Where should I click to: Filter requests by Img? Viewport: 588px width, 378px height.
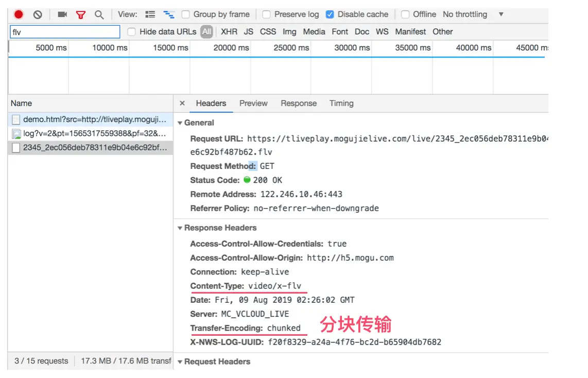(289, 32)
